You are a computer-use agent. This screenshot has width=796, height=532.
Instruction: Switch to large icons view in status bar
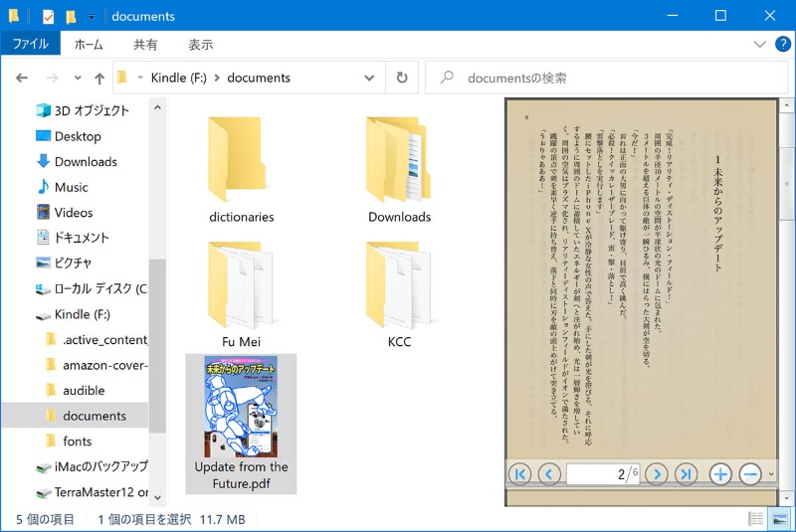point(779,519)
